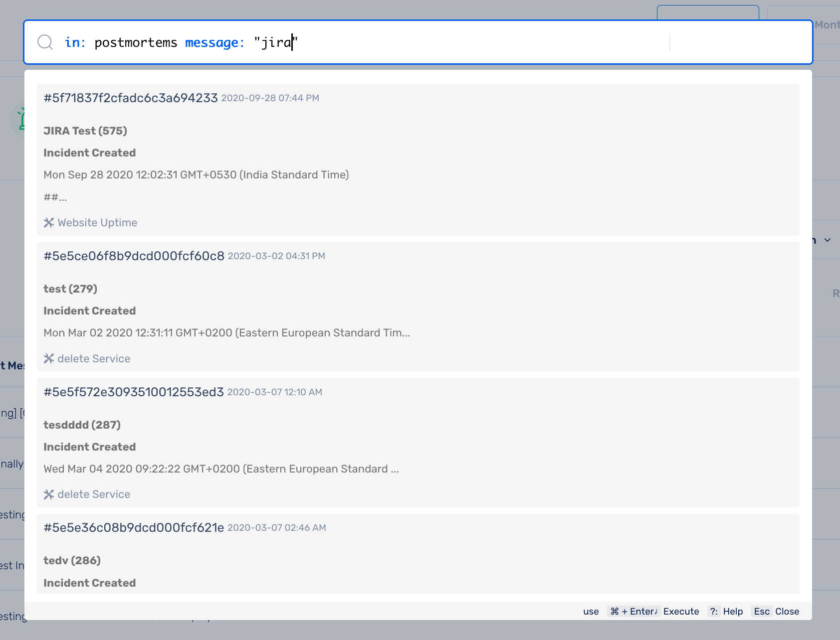Click the Esc Close shortcut hint
This screenshot has height=640, width=840.
pos(776,612)
